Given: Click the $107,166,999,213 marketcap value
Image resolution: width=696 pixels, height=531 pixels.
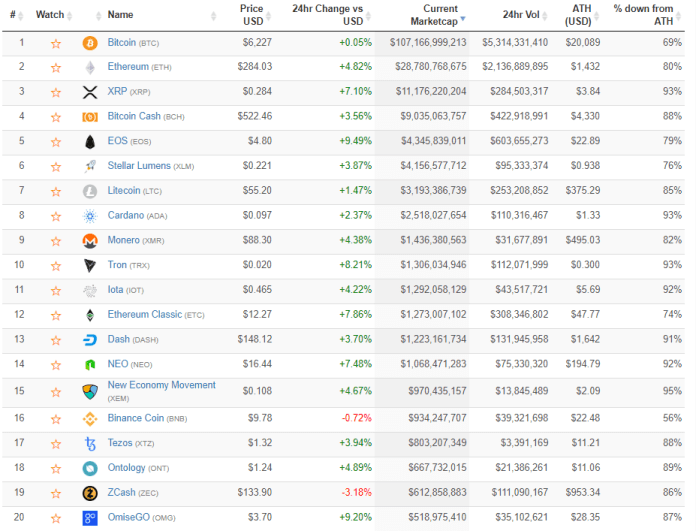Looking at the screenshot, I should click(x=428, y=43).
